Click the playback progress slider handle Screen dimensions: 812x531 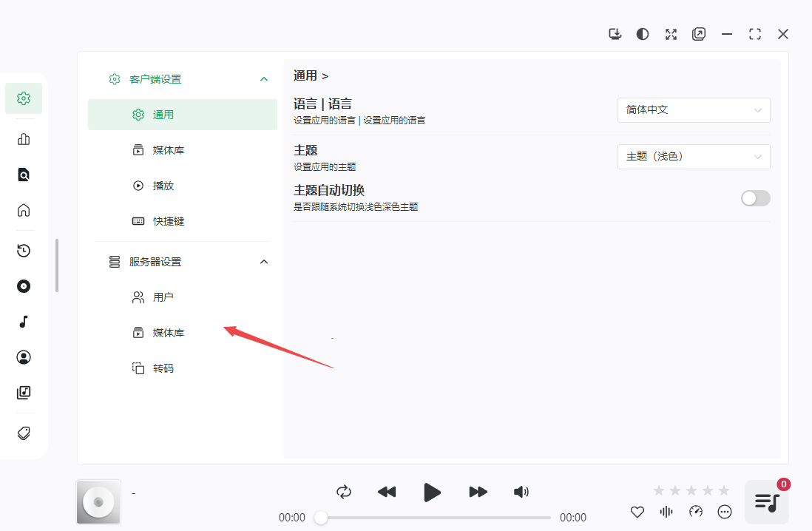321,518
